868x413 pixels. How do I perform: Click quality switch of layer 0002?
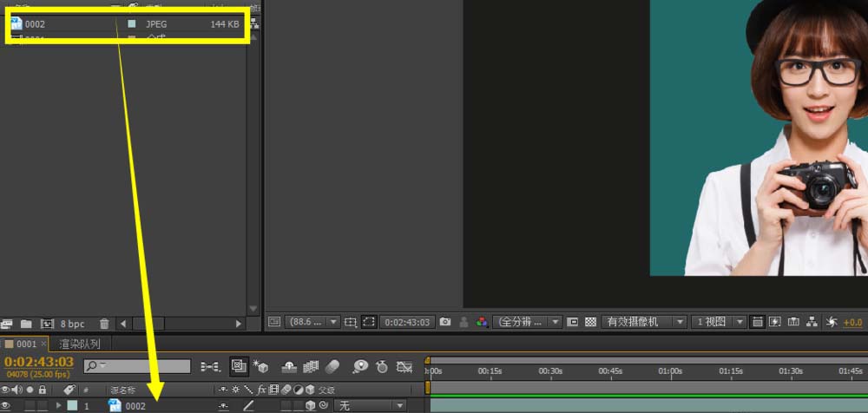pos(248,406)
